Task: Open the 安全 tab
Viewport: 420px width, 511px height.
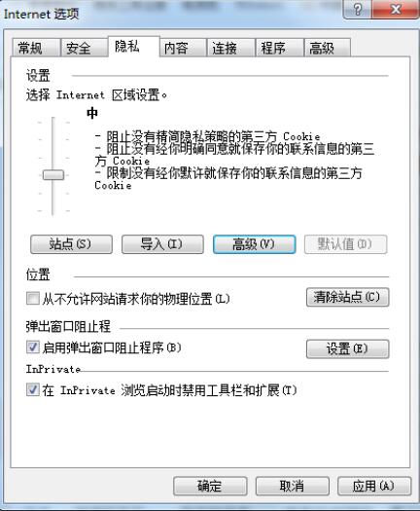Action: click(84, 48)
